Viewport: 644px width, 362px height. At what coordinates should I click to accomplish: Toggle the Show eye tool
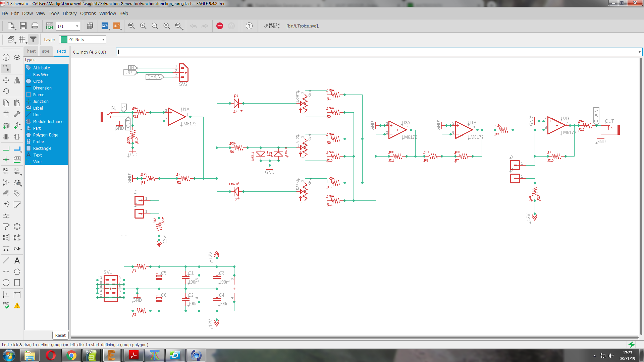click(17, 57)
